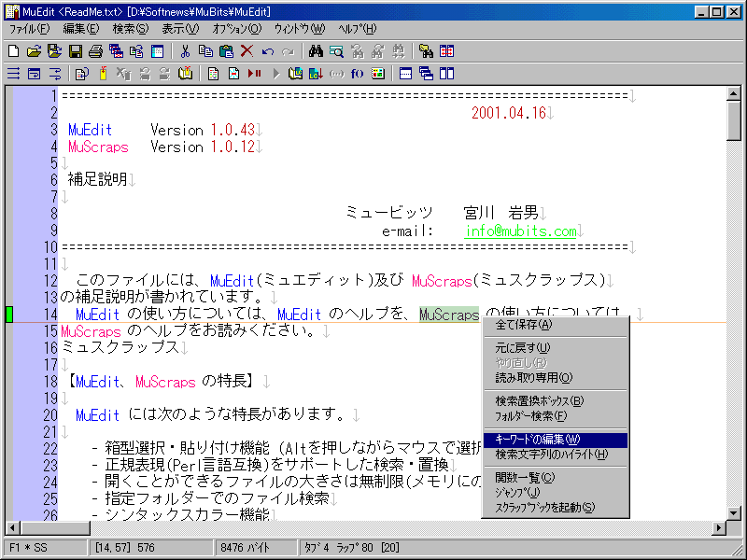This screenshot has width=747, height=560.
Task: Click the version number 1.0.43
Action: click(233, 130)
